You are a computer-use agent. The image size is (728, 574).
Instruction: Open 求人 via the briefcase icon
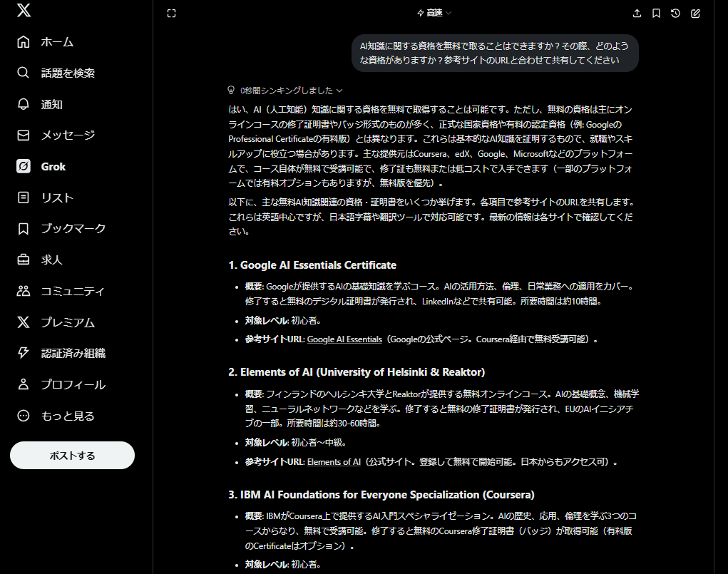pyautogui.click(x=24, y=260)
